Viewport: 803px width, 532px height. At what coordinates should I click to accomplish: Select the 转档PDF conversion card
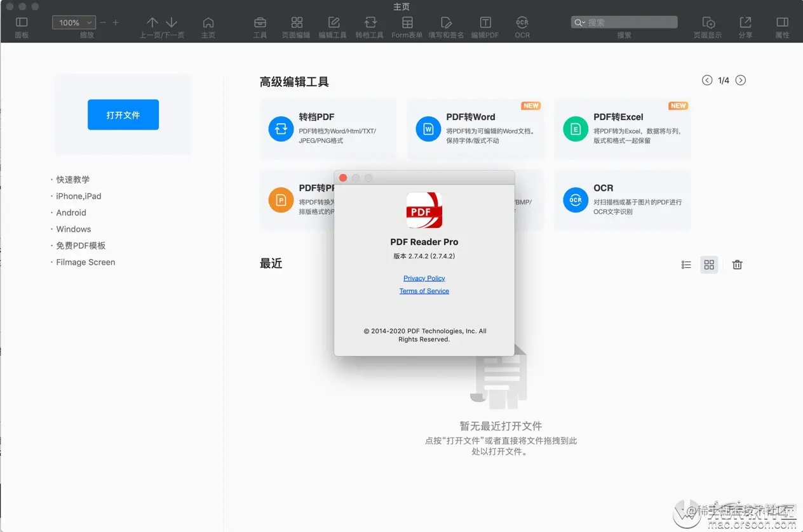[328, 128]
